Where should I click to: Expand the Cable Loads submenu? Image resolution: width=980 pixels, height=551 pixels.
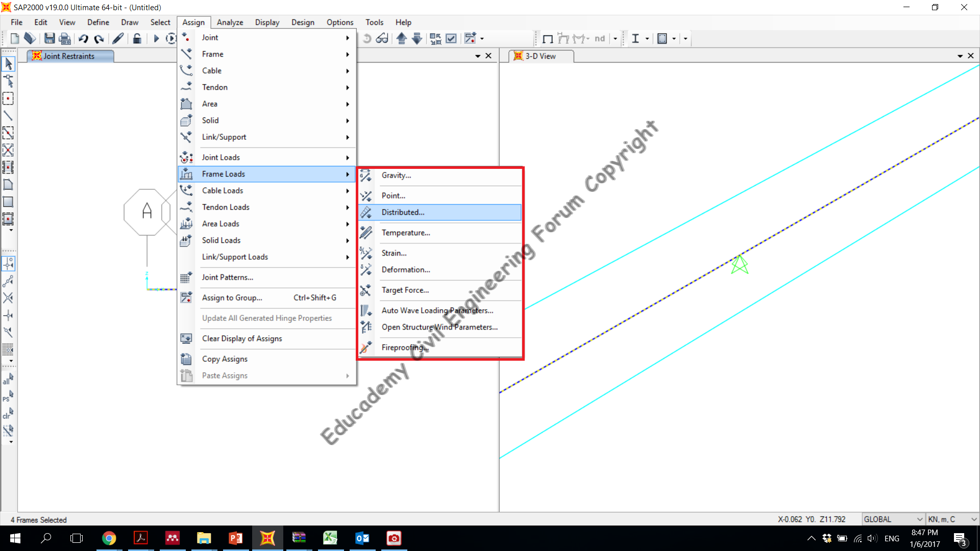[x=266, y=191]
